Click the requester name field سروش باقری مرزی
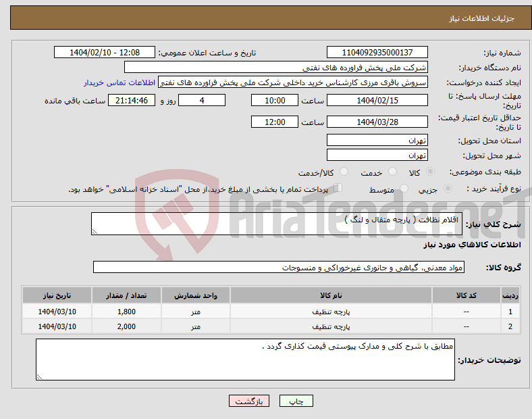 pos(293,82)
